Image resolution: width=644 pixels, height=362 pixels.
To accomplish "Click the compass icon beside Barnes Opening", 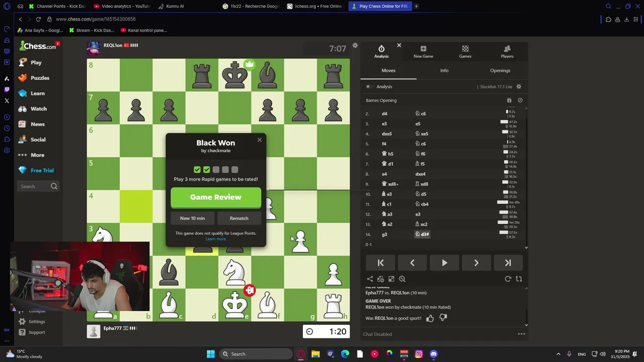I will click(x=520, y=101).
